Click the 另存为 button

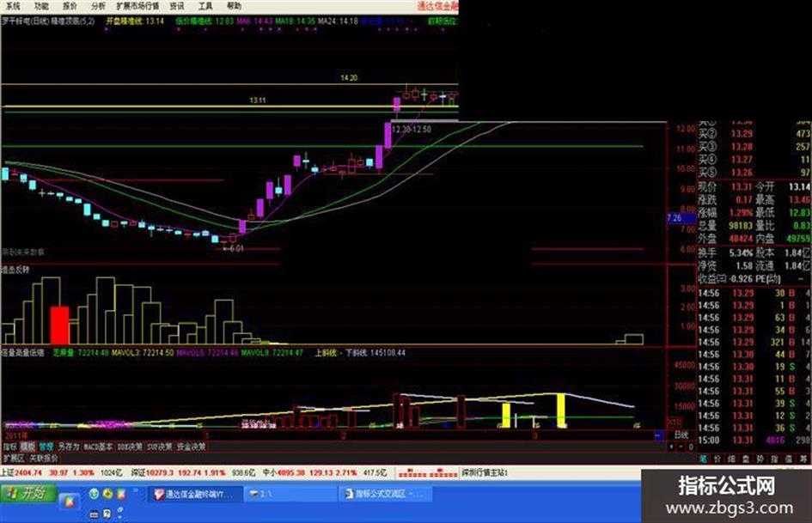pos(69,447)
